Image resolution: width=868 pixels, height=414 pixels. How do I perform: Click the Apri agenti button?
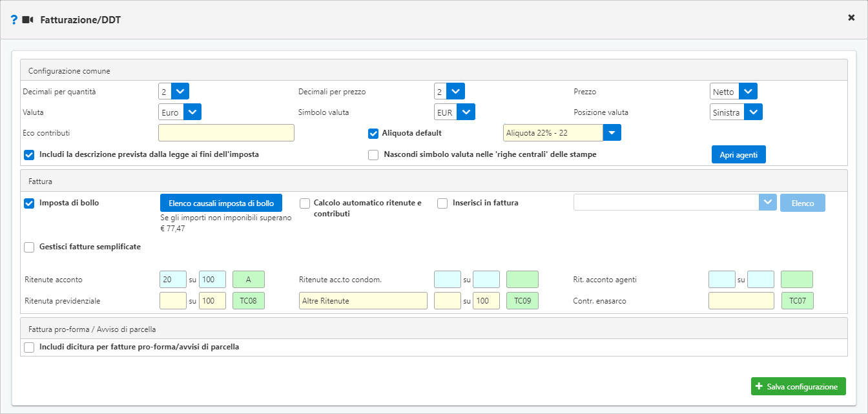(x=738, y=155)
